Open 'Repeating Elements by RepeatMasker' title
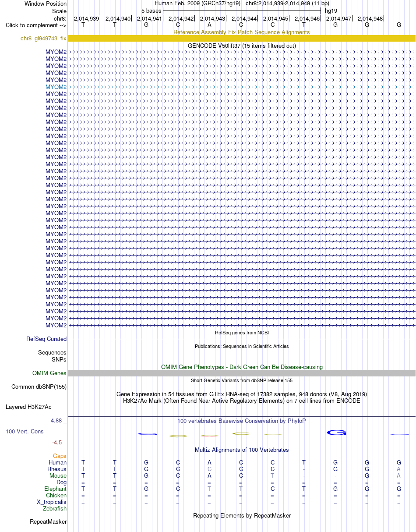 point(242,516)
